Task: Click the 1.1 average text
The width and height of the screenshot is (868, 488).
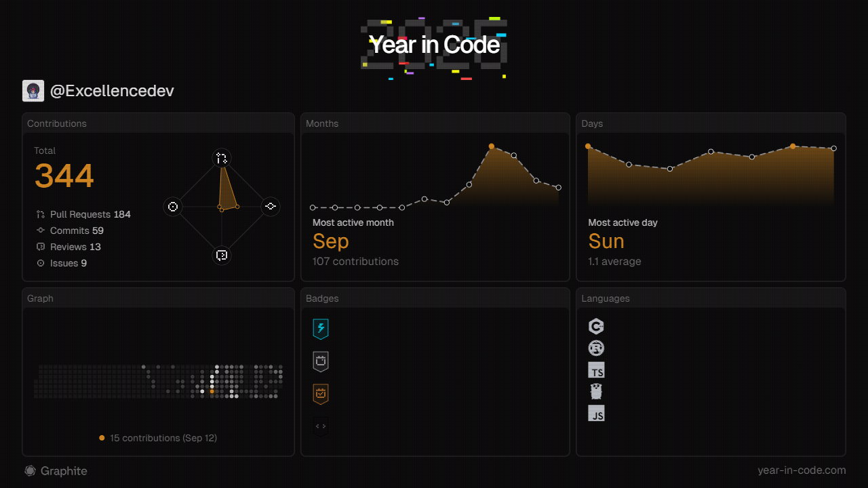Action: [x=614, y=262]
